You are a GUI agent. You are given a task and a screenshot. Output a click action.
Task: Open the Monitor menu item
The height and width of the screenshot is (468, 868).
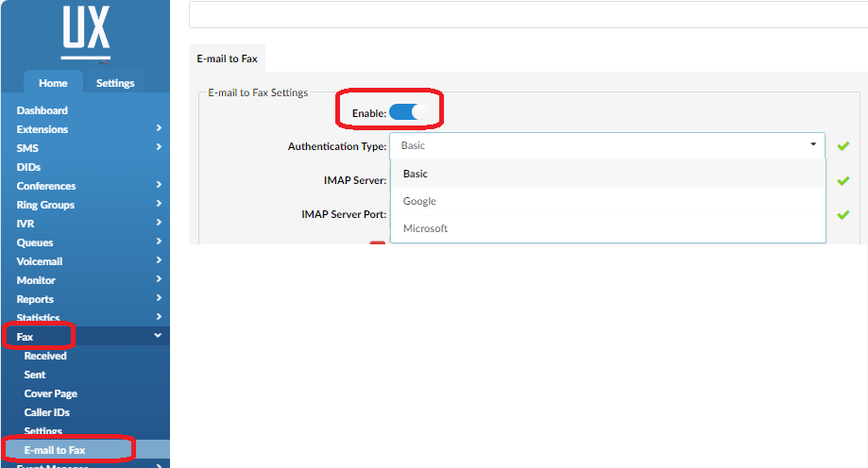point(36,280)
